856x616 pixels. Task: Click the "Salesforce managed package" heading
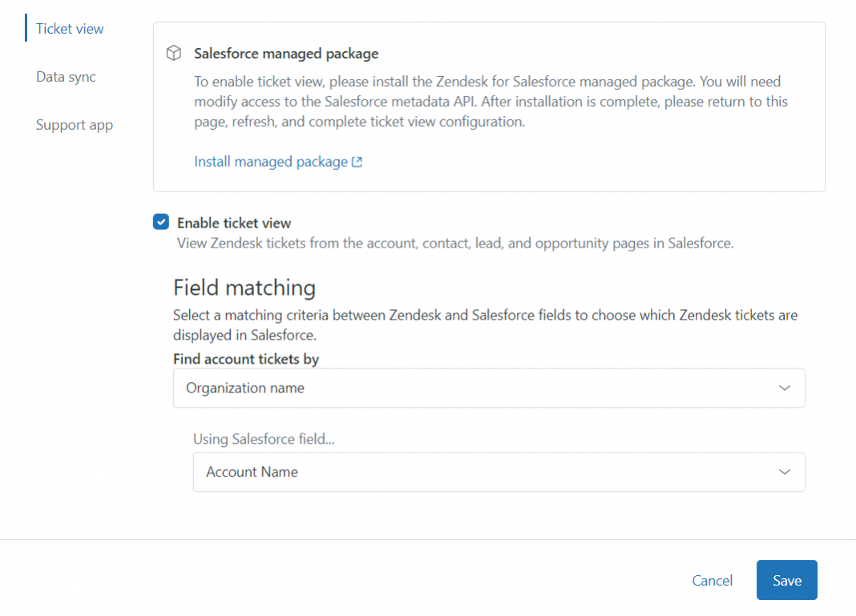286,54
